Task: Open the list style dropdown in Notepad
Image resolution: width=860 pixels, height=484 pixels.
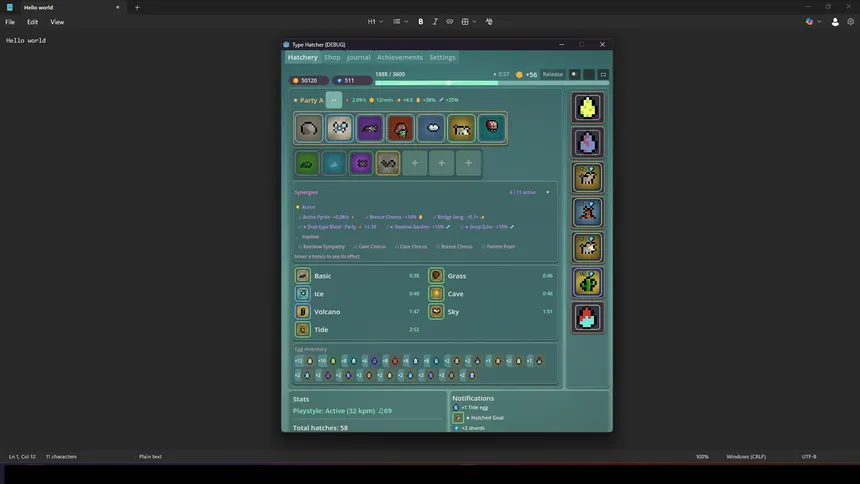Action: 400,21
